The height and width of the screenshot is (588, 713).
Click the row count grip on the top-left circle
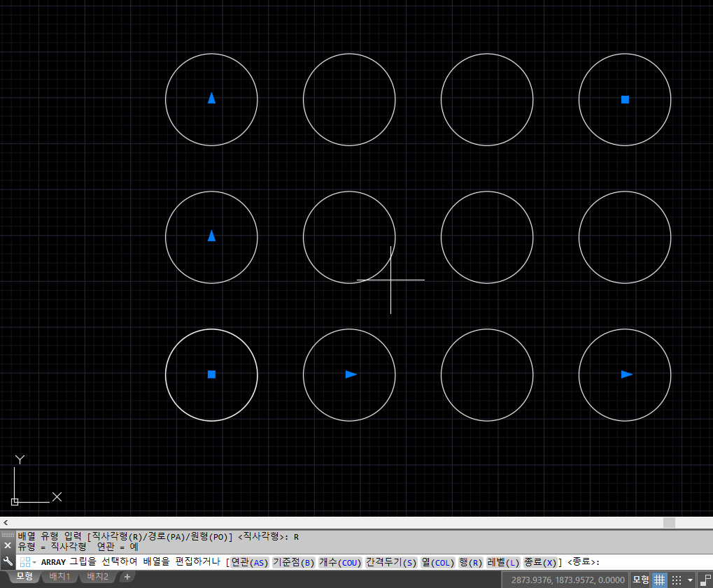pyautogui.click(x=211, y=98)
